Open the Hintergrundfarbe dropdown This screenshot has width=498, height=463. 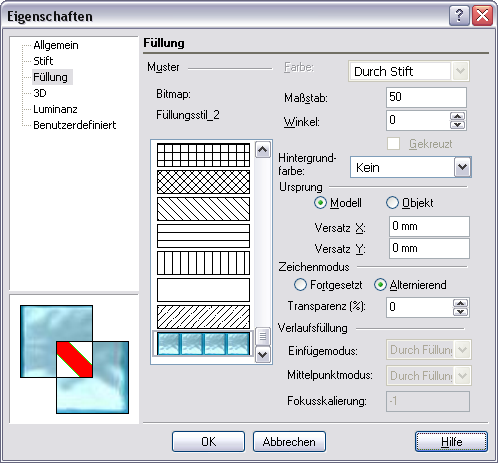462,167
